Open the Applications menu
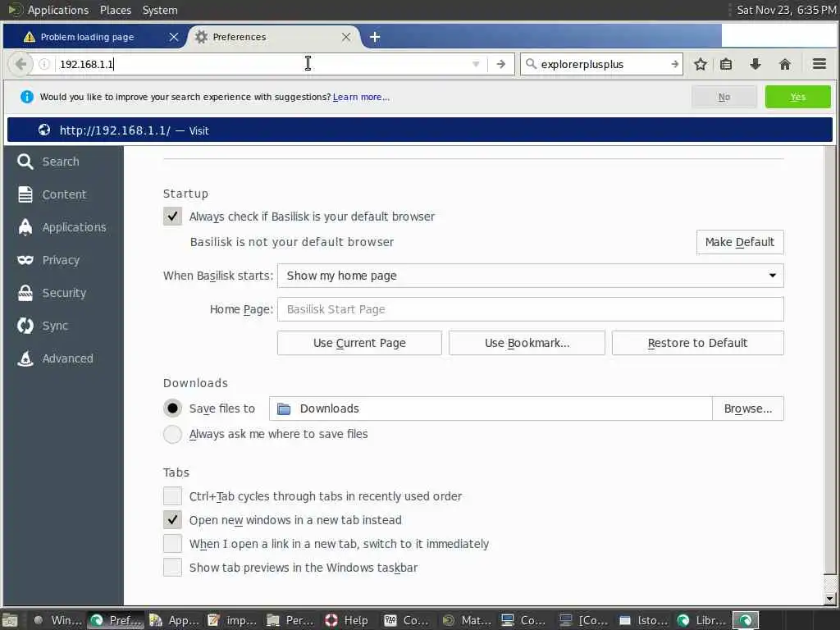Screen dimensions: 840x630 click(58, 10)
